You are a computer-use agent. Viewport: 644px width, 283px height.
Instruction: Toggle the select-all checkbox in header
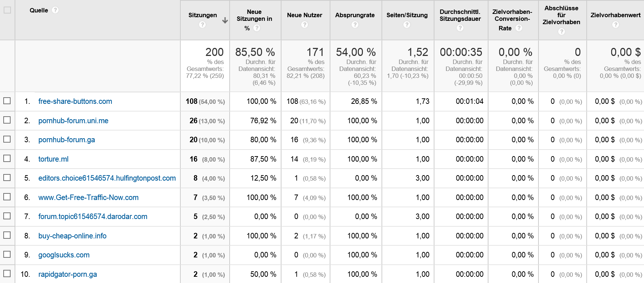click(7, 10)
